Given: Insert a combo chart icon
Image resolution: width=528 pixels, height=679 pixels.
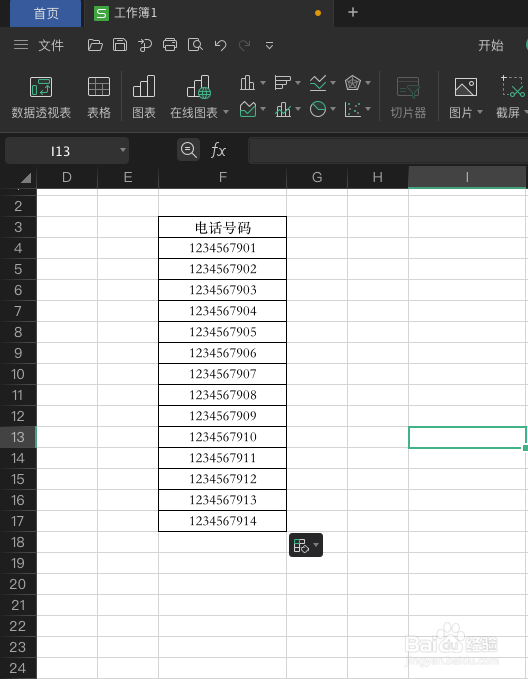Looking at the screenshot, I should [283, 109].
